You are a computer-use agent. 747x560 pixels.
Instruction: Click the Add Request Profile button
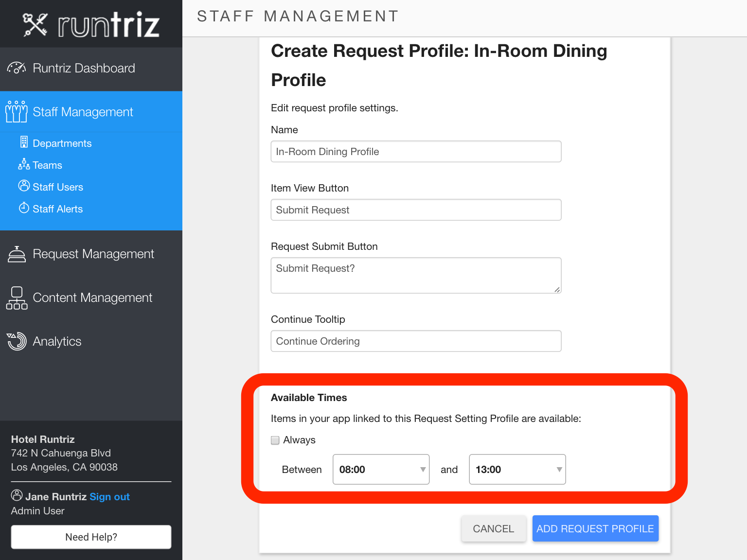click(595, 528)
